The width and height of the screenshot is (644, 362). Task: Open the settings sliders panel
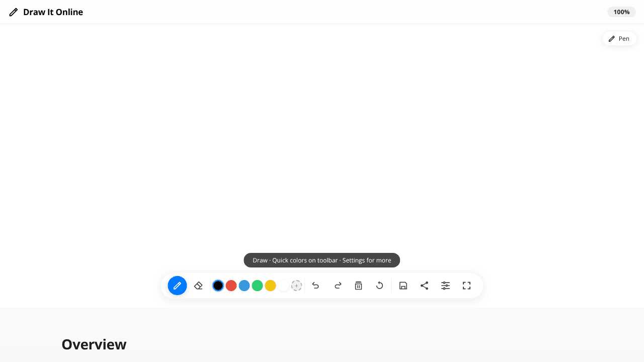445,286
